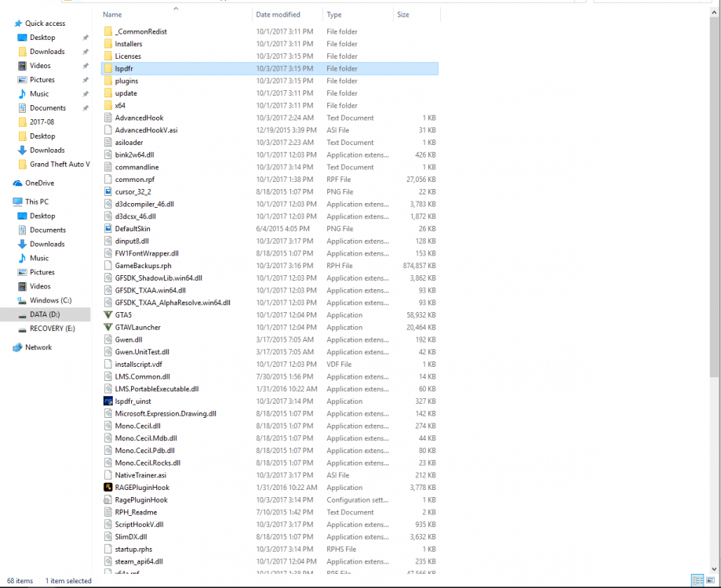Image resolution: width=721 pixels, height=588 pixels.
Task: Select GFSDK_TXAA_AlphaResolve.win64.dll file
Action: (173, 303)
